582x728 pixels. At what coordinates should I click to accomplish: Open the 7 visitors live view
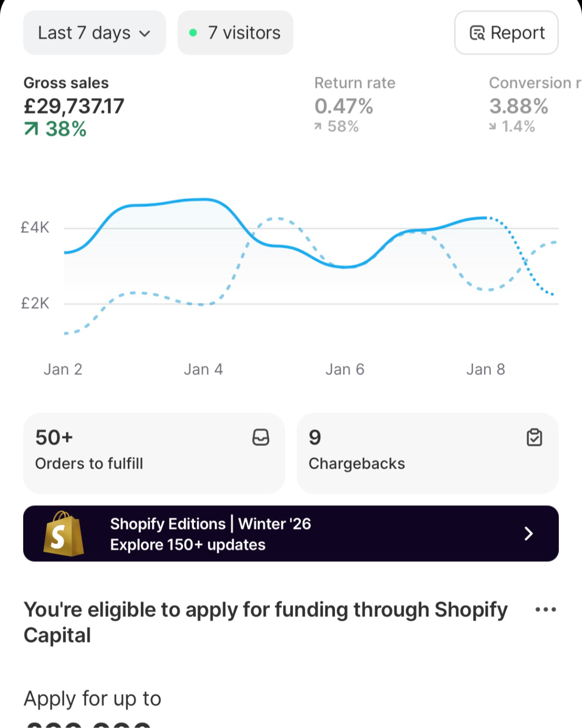pos(235,33)
